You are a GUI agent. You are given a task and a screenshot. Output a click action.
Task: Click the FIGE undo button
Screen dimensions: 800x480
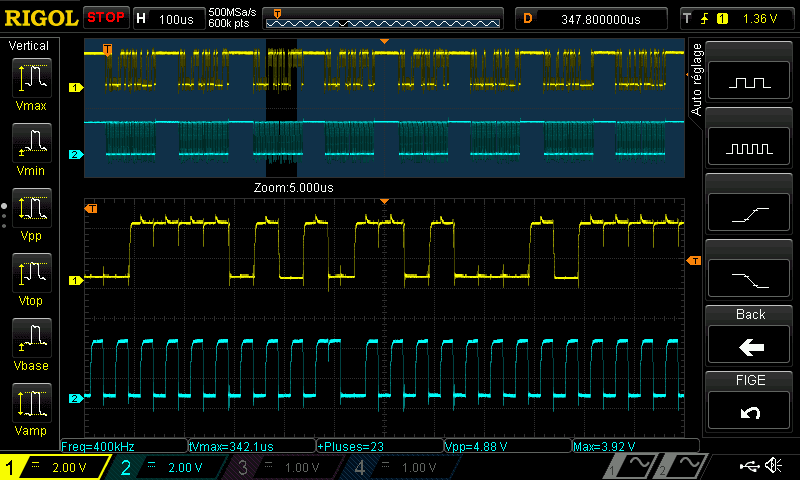[x=749, y=411]
